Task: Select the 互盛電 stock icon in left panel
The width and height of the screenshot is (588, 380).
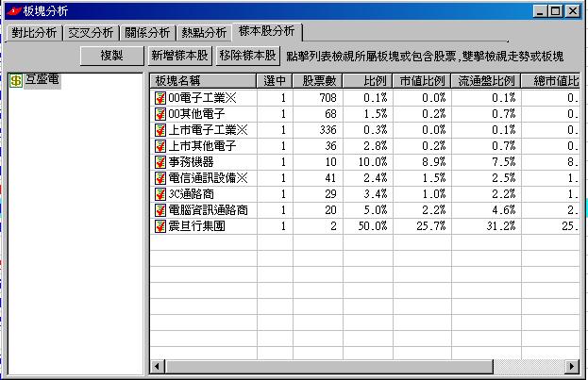Action: point(16,82)
